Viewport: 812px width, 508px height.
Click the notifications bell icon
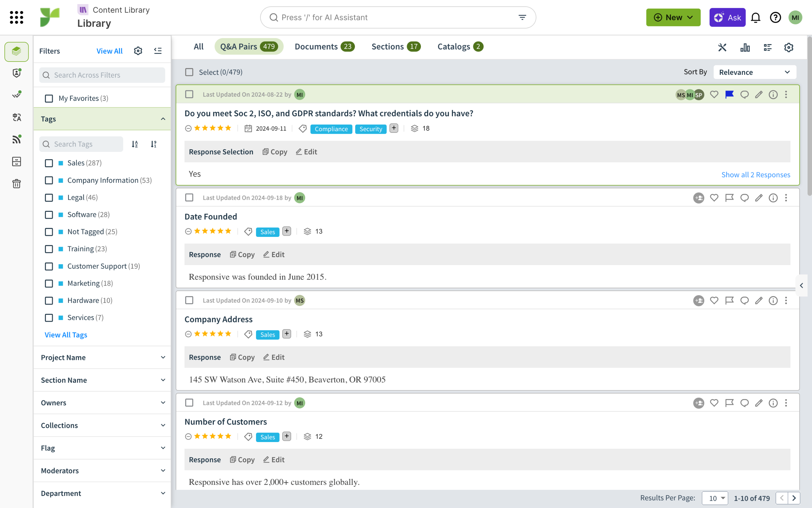point(755,17)
